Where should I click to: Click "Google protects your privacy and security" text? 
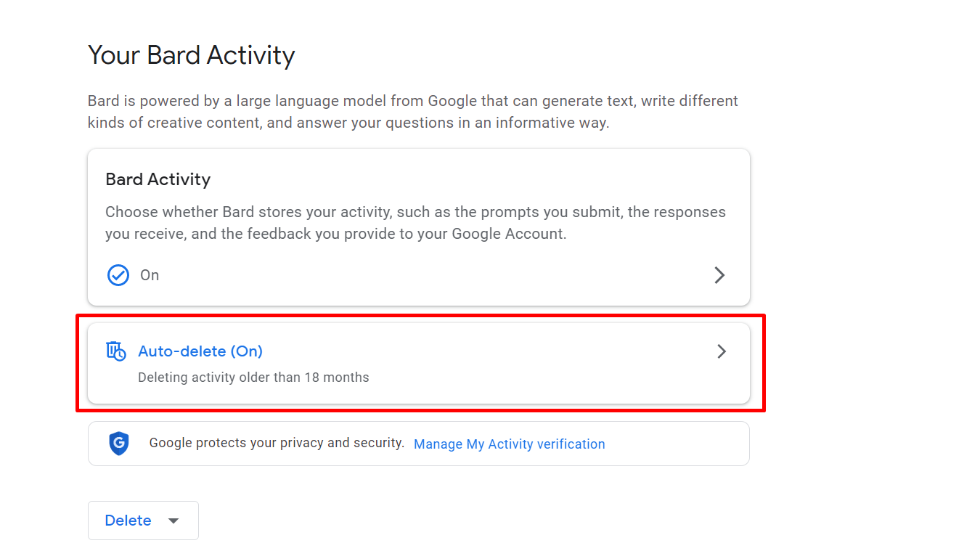[x=277, y=443]
